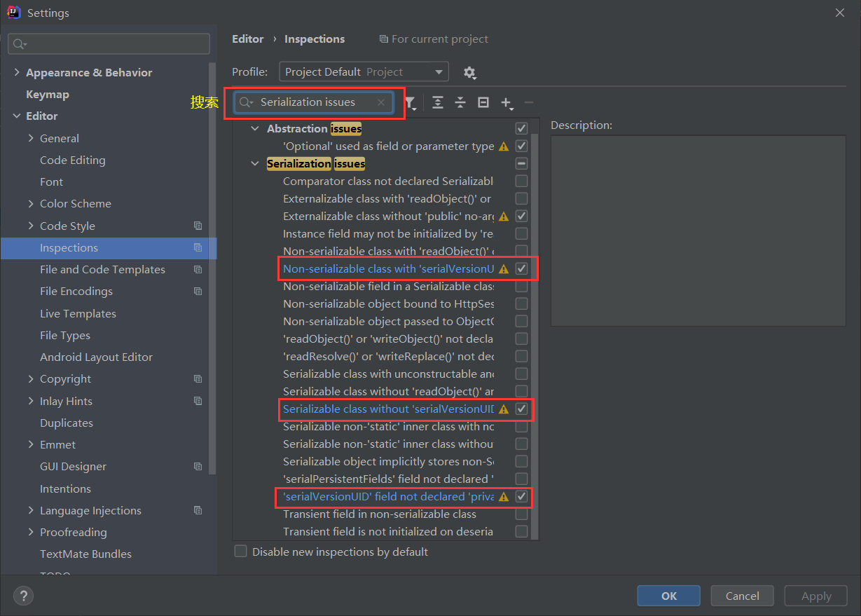The width and height of the screenshot is (861, 616).
Task: Check Disable new inspections by default
Action: point(241,552)
